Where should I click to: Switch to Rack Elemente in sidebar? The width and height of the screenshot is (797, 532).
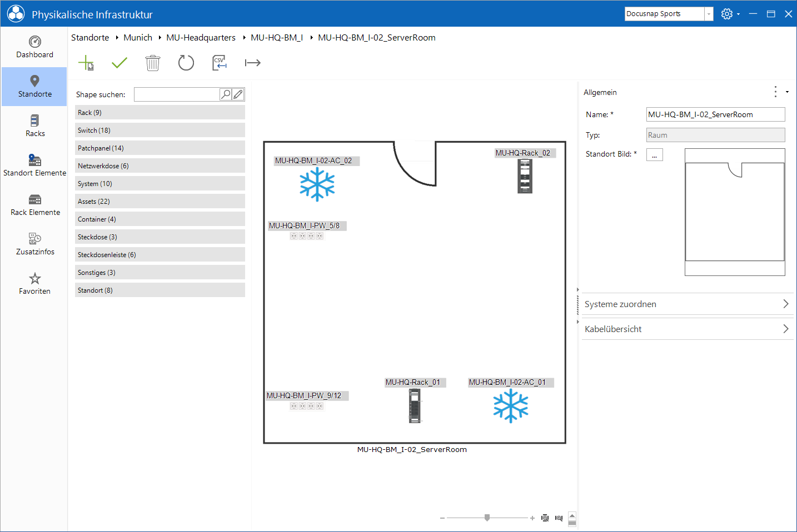coord(34,204)
